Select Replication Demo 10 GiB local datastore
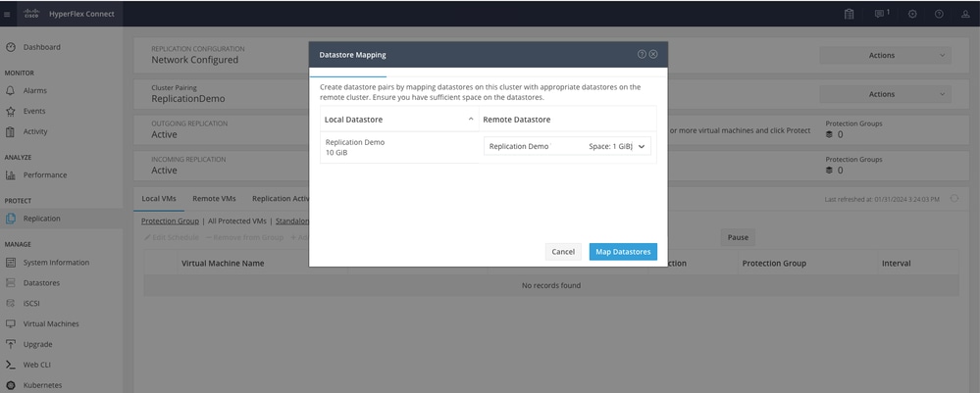This screenshot has width=980, height=393. (x=399, y=147)
